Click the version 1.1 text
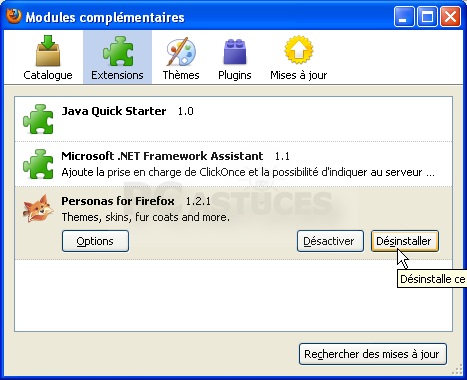Viewport: 467px width, 380px height. [x=282, y=156]
